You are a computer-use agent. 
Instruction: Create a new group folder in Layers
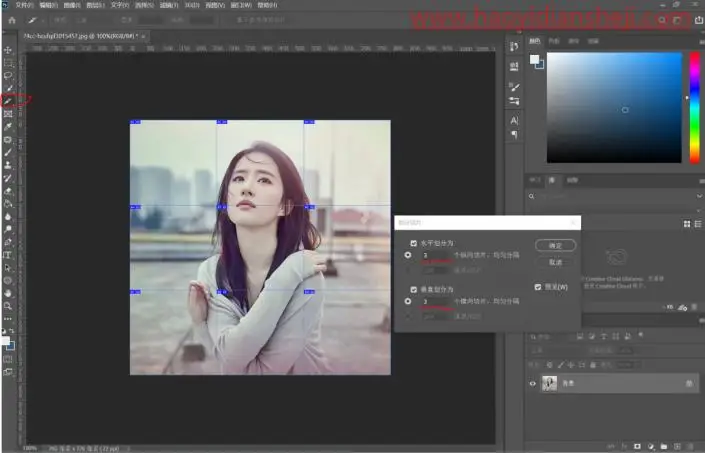664,447
